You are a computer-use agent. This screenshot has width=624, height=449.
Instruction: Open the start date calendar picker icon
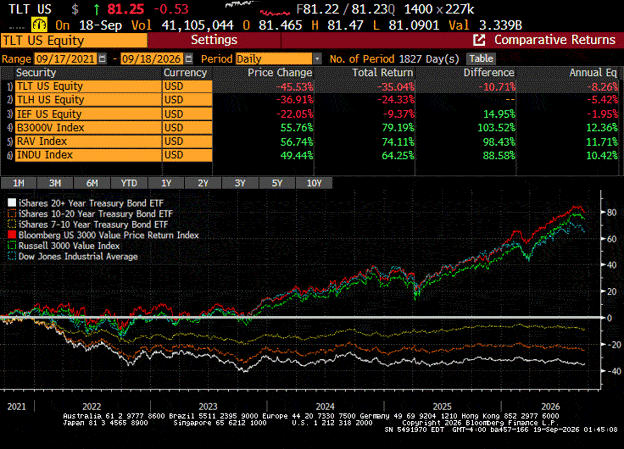(x=103, y=59)
